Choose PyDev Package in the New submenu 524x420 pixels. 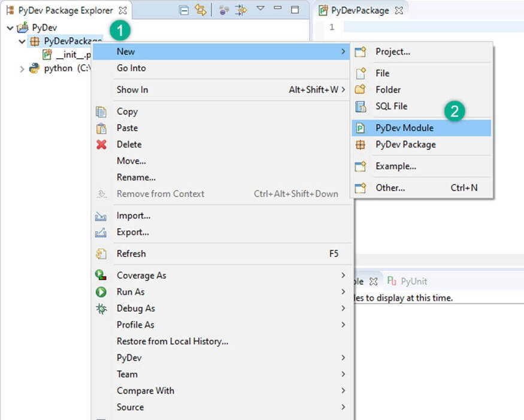pos(405,144)
